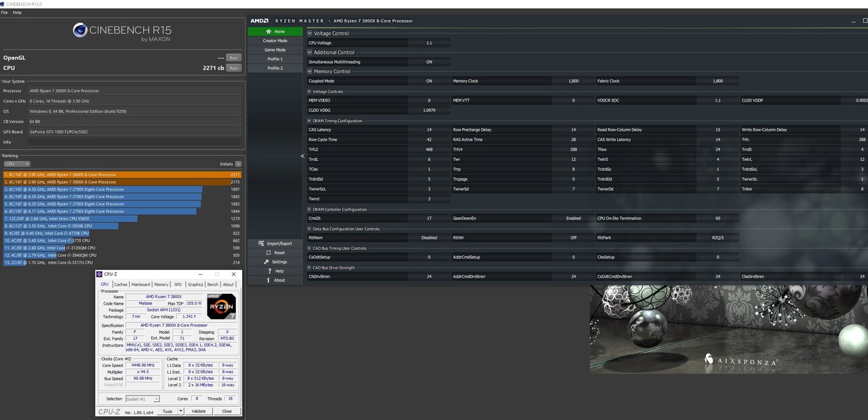This screenshot has width=868, height=420.
Task: Select ranking row 2 with score 2175
Action: pyautogui.click(x=122, y=182)
